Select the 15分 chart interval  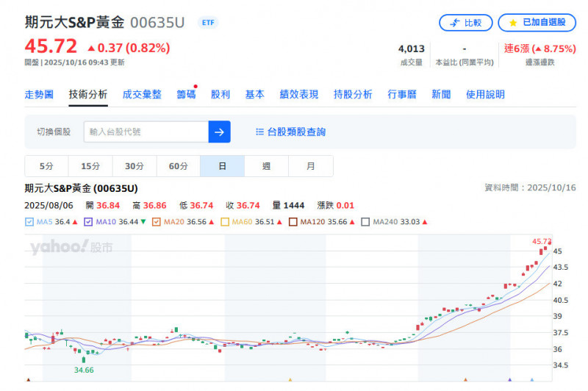click(x=90, y=166)
